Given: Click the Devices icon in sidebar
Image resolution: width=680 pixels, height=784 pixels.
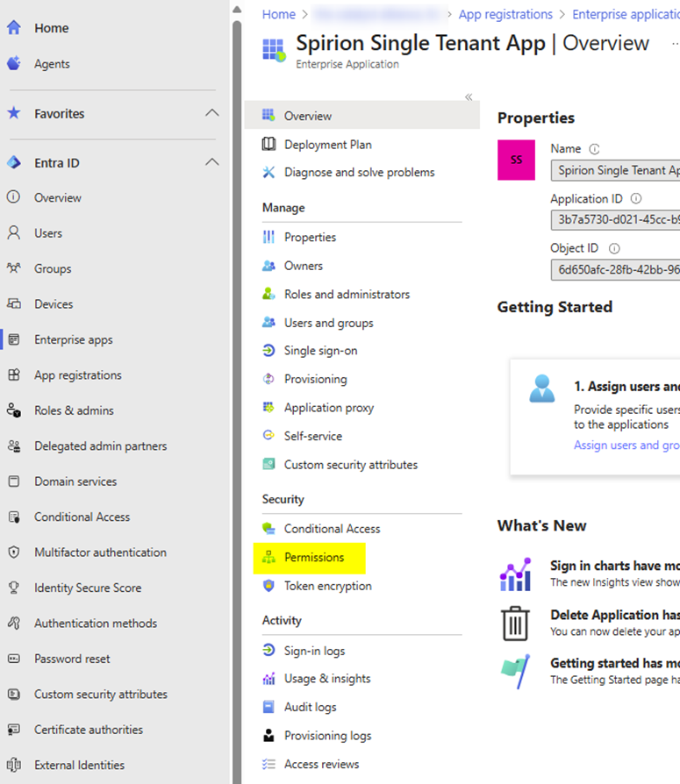Looking at the screenshot, I should (x=14, y=303).
